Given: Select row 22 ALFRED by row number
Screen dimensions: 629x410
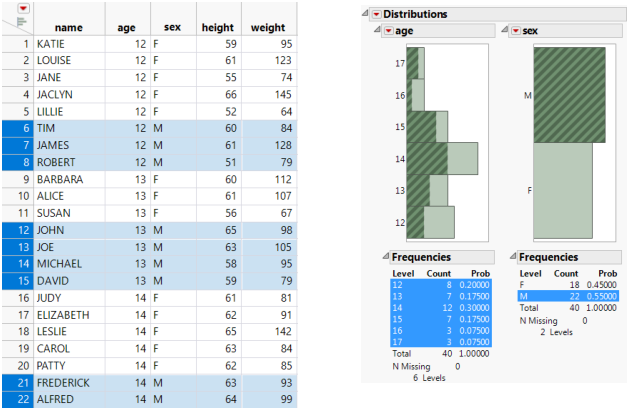Looking at the screenshot, I should 17,400.
